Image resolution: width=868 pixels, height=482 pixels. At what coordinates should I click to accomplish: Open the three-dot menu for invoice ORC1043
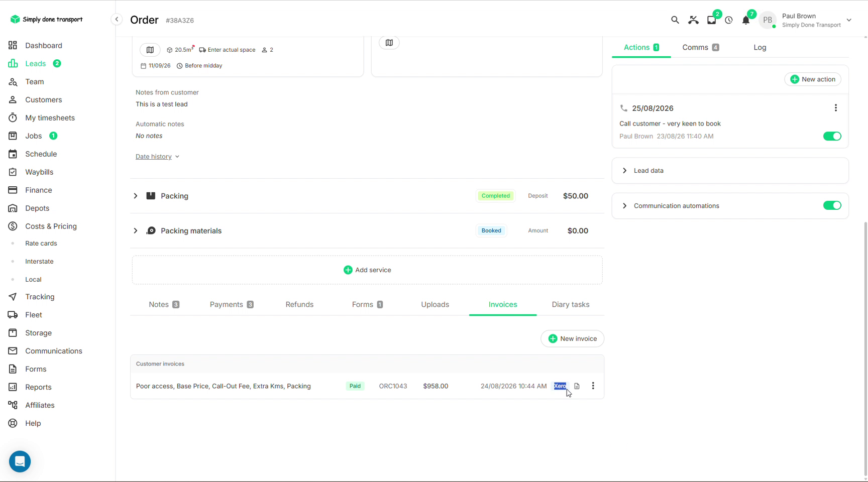pos(593,386)
